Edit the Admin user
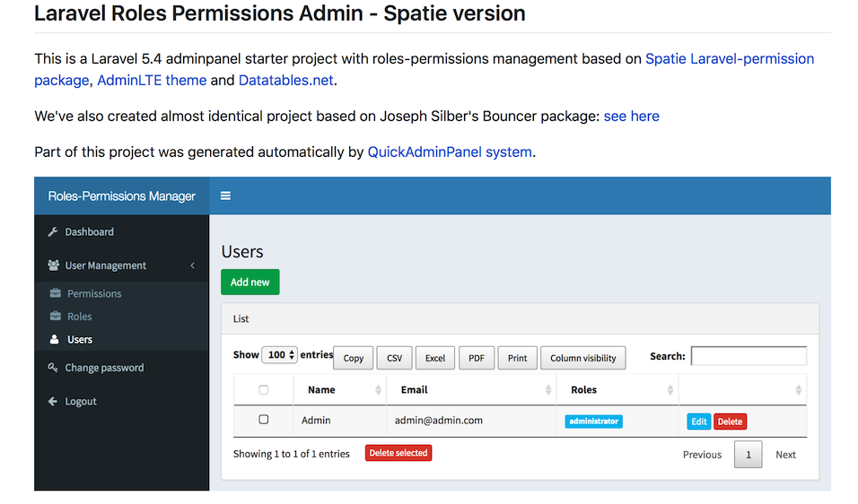The height and width of the screenshot is (504, 858). 699,421
